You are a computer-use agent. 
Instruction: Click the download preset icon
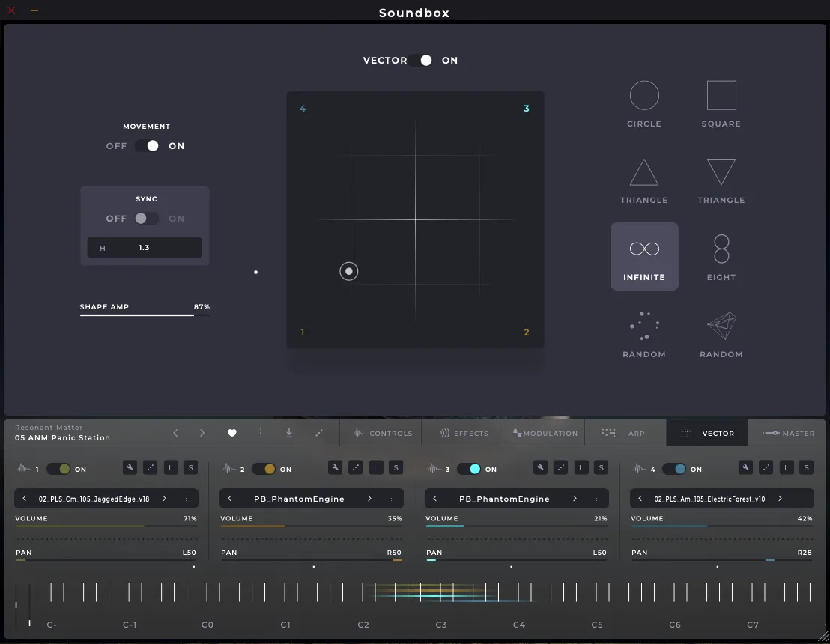tap(289, 433)
